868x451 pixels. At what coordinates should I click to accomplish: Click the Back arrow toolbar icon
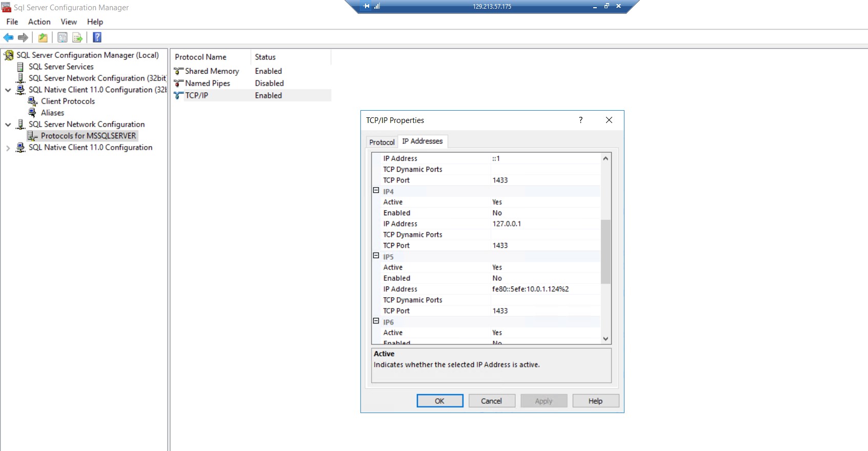(8, 37)
